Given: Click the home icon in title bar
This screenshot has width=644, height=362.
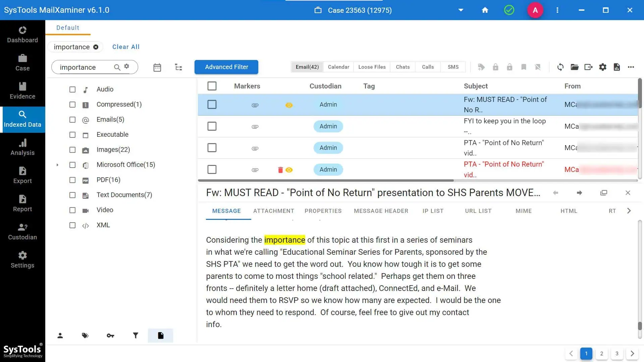Looking at the screenshot, I should (485, 10).
